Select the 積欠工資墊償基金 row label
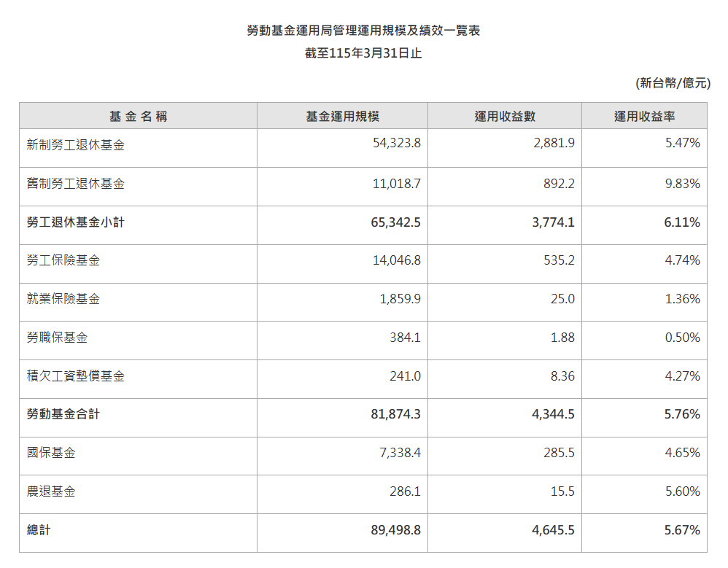This screenshot has height=568, width=728. click(x=76, y=376)
